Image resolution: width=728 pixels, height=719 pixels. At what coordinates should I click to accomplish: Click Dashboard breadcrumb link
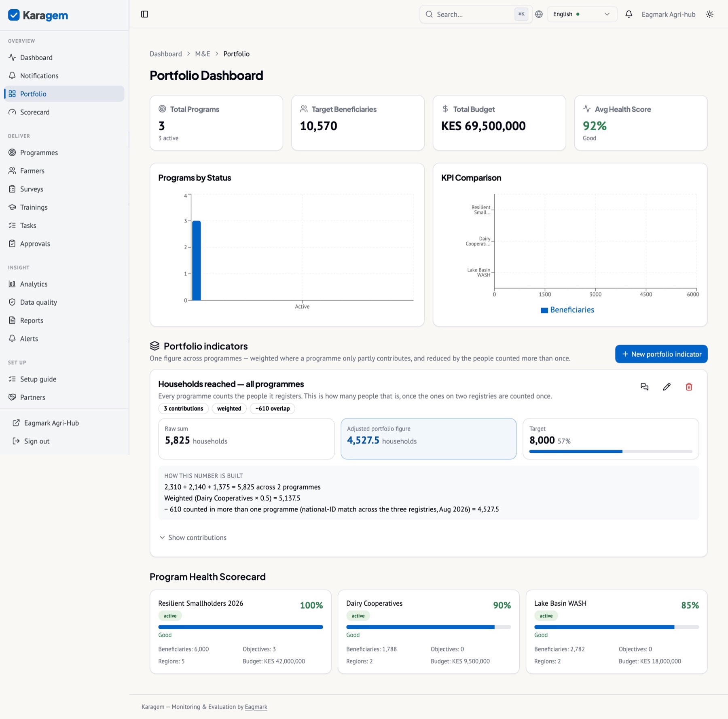coord(166,54)
